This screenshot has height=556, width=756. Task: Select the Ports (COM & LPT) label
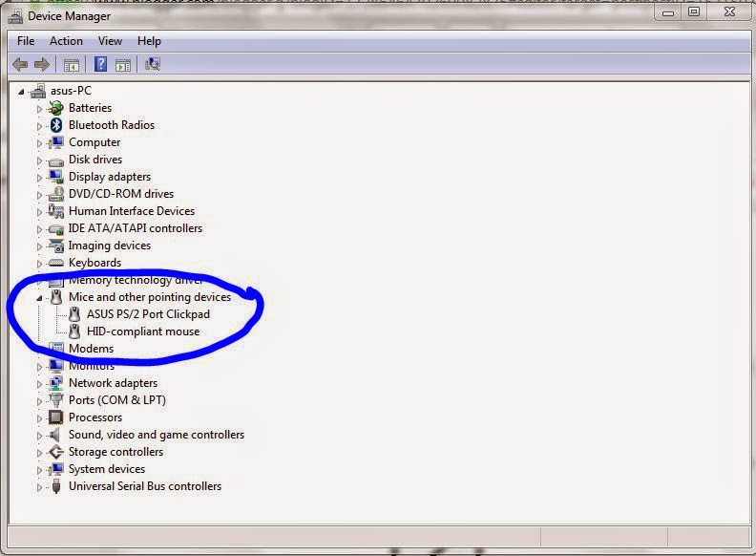click(x=117, y=400)
